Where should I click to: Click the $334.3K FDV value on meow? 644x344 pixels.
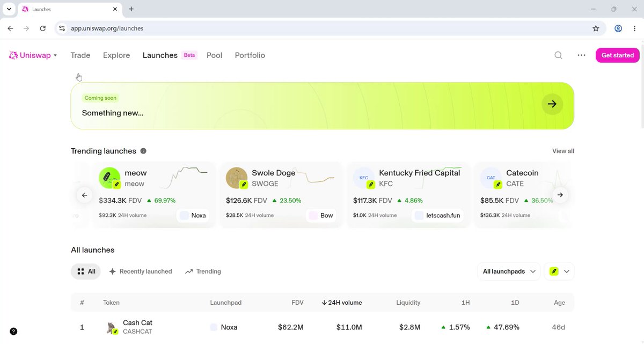tap(121, 201)
